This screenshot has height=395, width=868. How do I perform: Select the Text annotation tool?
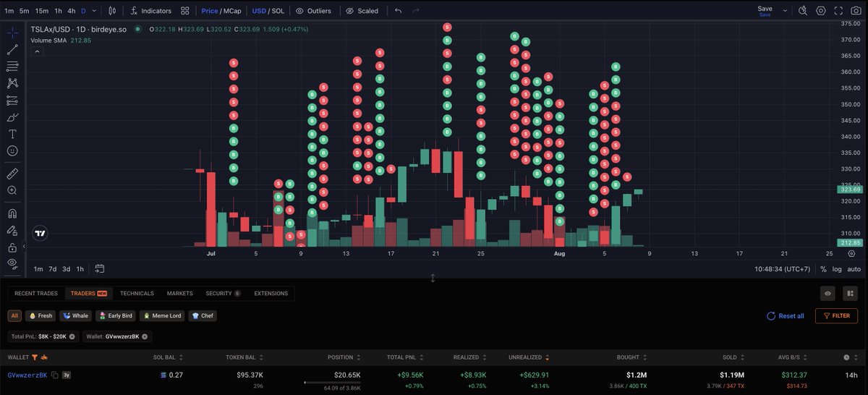(x=12, y=134)
